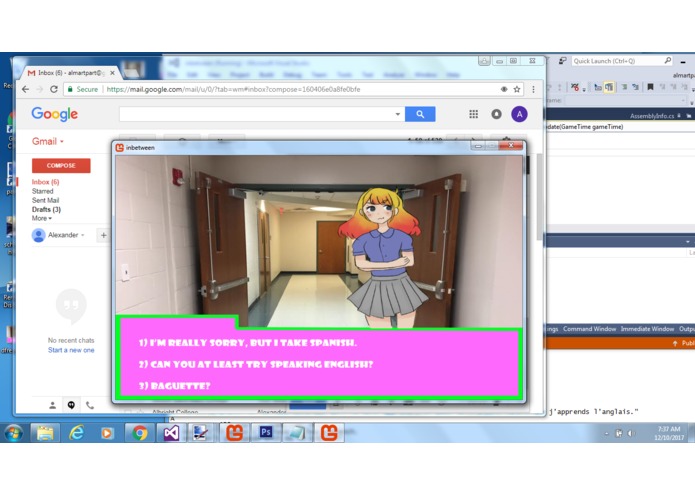
Task: Open Inbox (6) folder
Action: click(45, 182)
